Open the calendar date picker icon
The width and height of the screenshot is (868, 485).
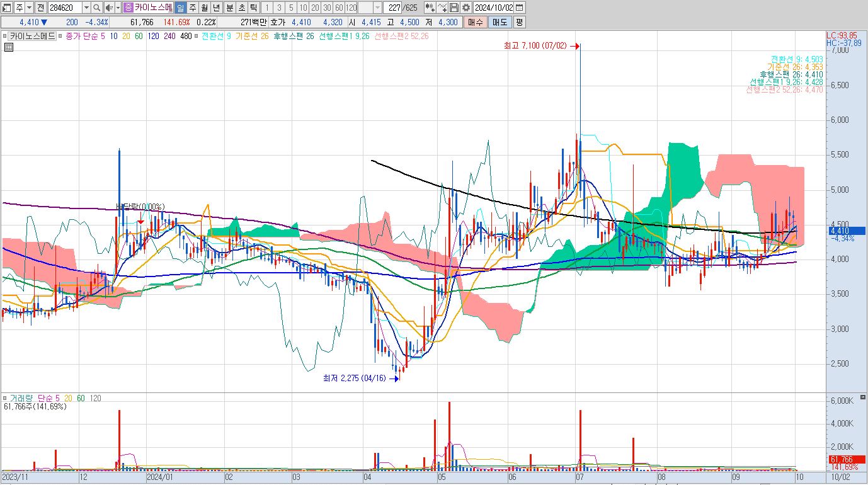click(520, 8)
